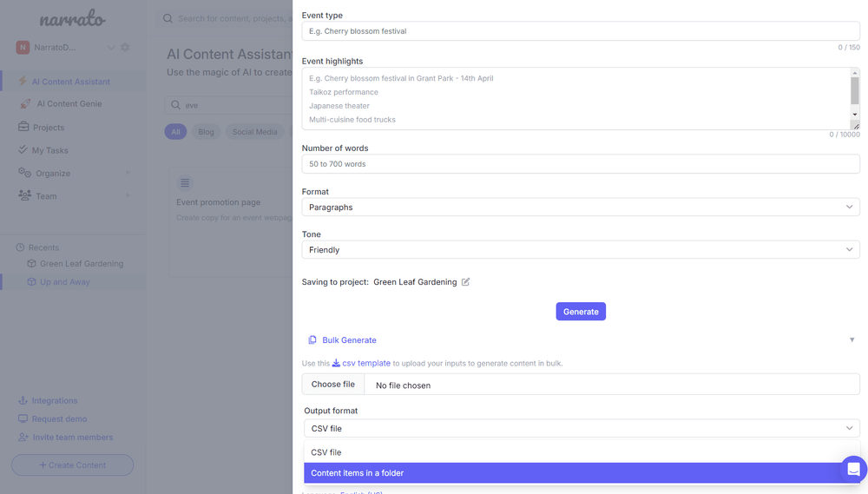
Task: Expand the Team menu arrow
Action: tap(128, 195)
